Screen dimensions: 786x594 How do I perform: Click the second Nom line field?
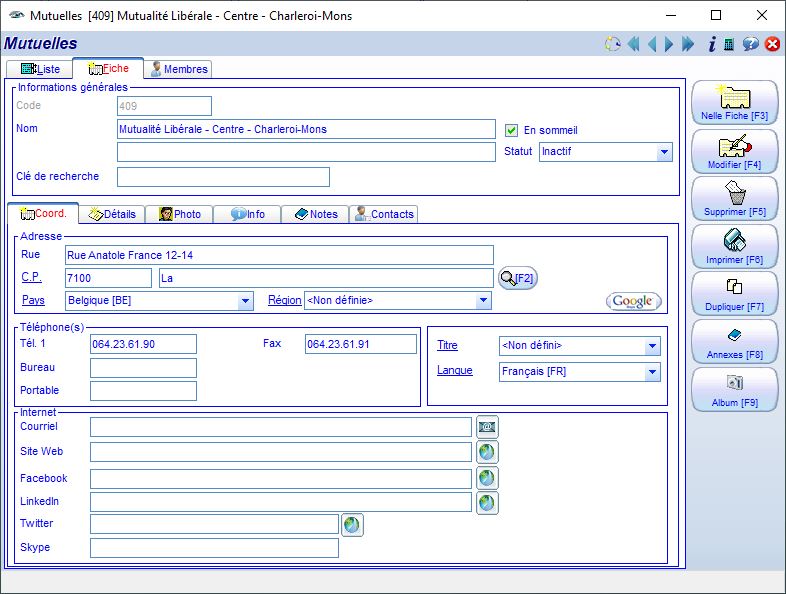tap(306, 152)
